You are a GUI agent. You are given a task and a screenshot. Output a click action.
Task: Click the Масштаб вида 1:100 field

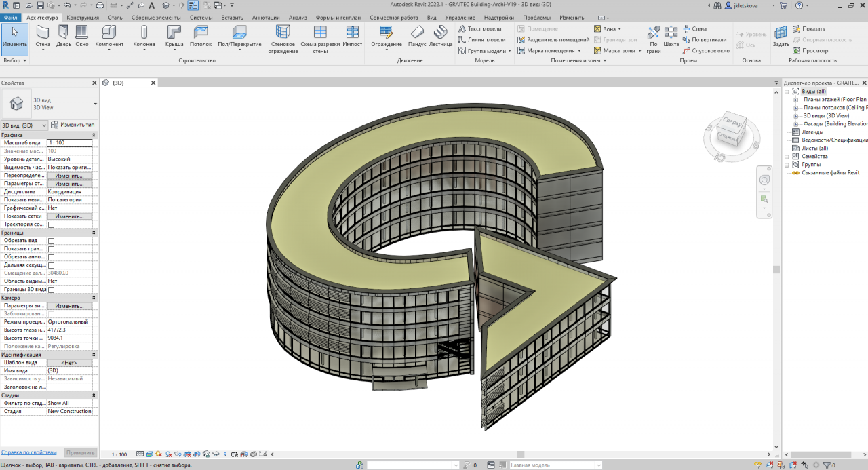(x=69, y=143)
